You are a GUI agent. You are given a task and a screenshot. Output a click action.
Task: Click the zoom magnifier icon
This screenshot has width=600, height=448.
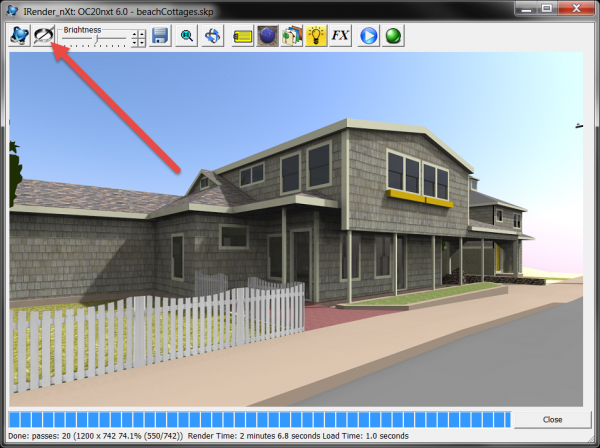click(187, 37)
